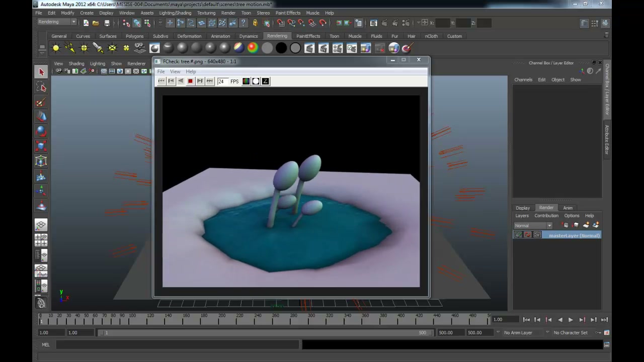
Task: Select the Ambient Light shelf icon
Action: pos(56,48)
